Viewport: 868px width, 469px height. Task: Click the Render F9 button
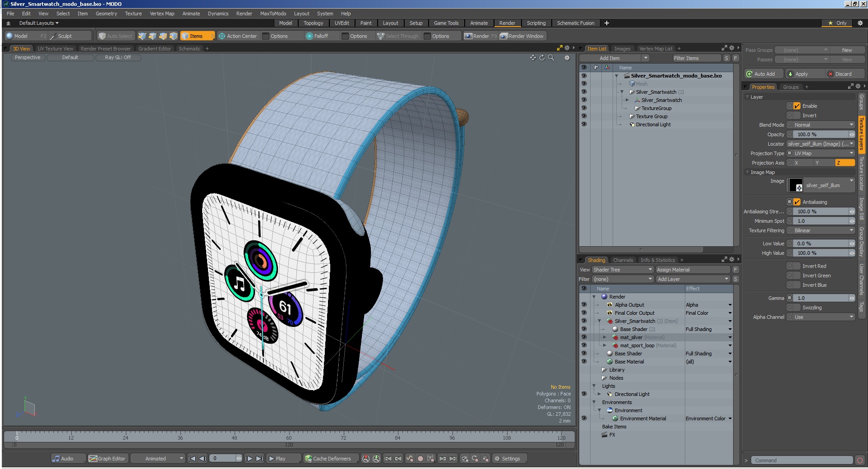pyautogui.click(x=481, y=36)
